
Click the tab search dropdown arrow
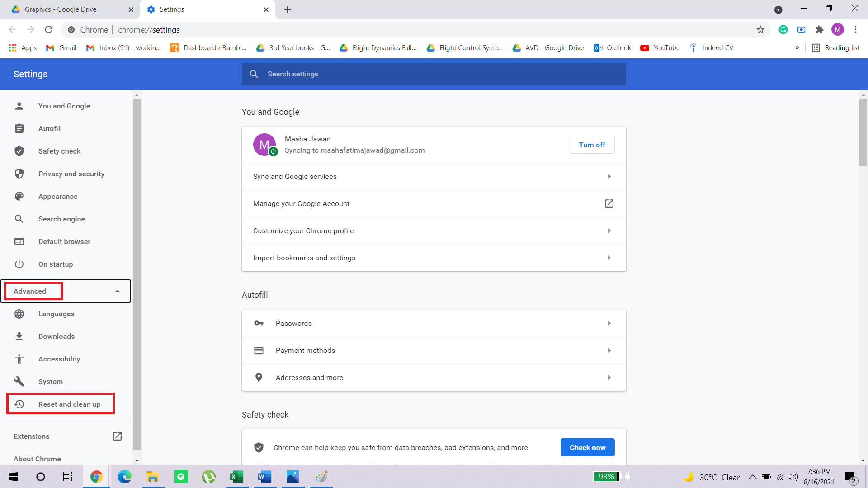[x=778, y=9]
